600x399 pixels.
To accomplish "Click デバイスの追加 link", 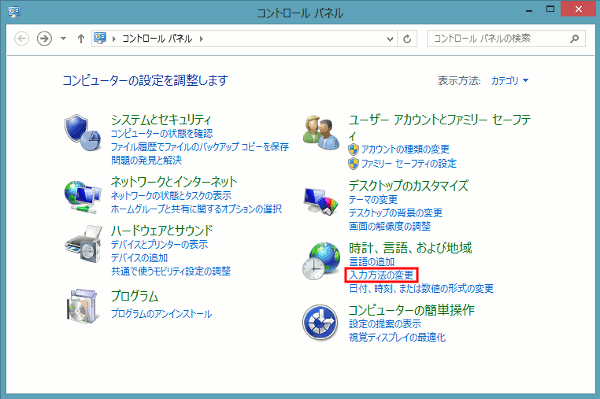I will pos(140,258).
